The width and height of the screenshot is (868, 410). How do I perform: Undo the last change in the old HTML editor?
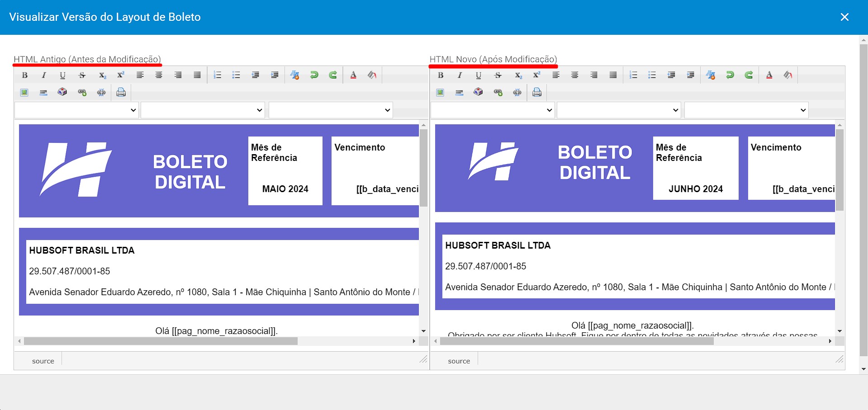(314, 75)
